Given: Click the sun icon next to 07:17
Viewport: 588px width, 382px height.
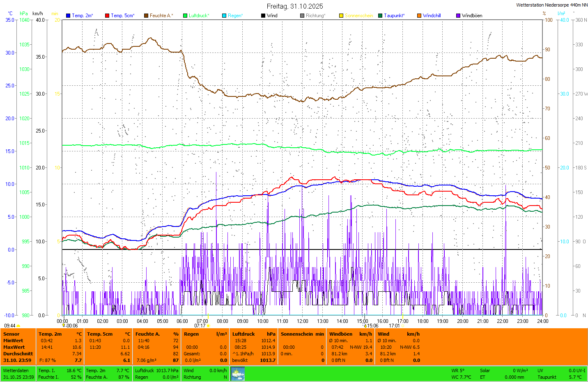Looking at the screenshot, I should 208,326.
